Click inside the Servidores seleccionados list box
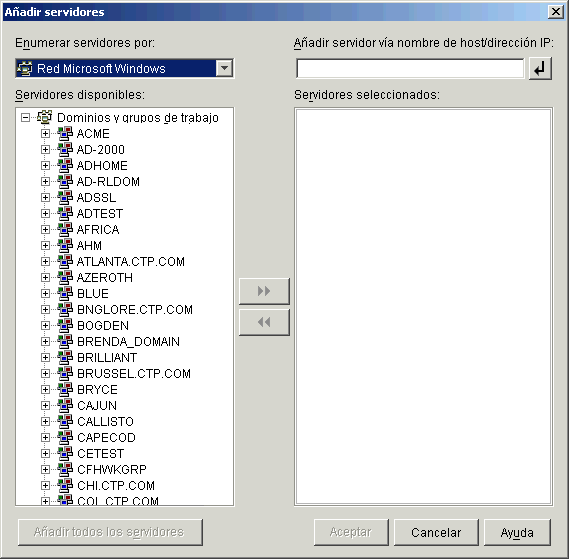The width and height of the screenshot is (569, 559). 423,306
